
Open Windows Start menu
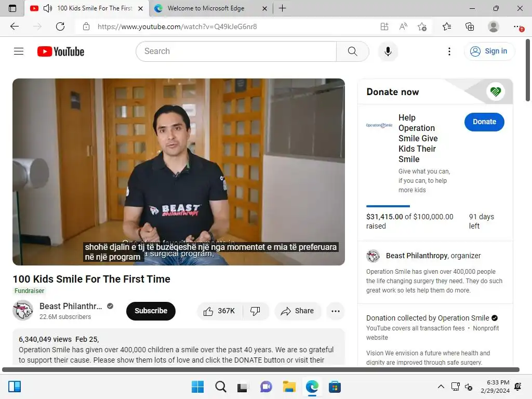click(197, 387)
